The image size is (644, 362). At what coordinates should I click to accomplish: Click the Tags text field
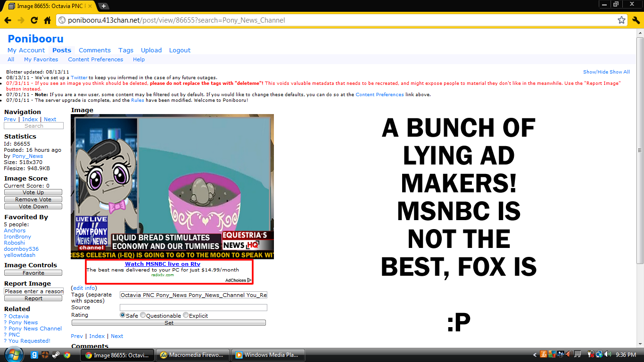[x=193, y=295]
